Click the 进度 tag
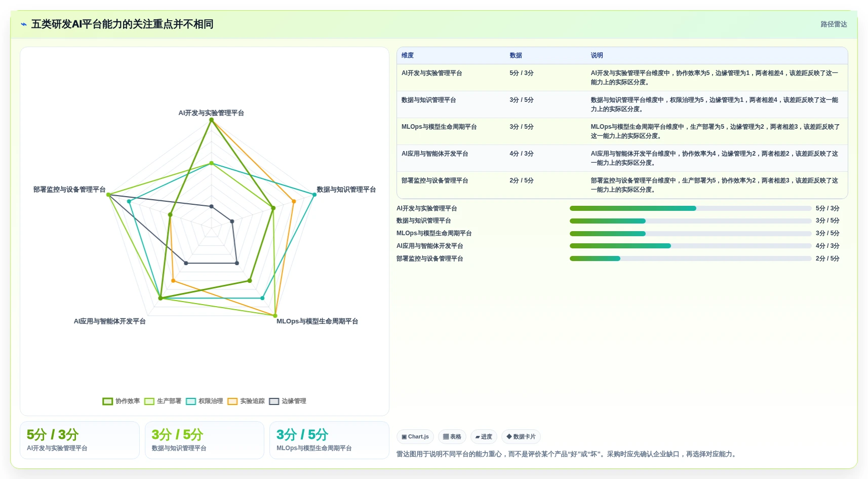Viewport: 868px width, 479px height. point(484,436)
